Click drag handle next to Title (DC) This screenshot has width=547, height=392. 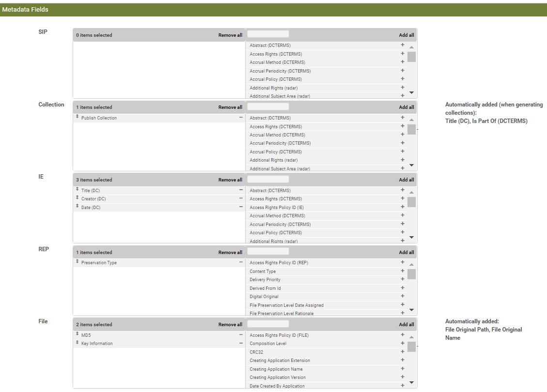(78, 190)
